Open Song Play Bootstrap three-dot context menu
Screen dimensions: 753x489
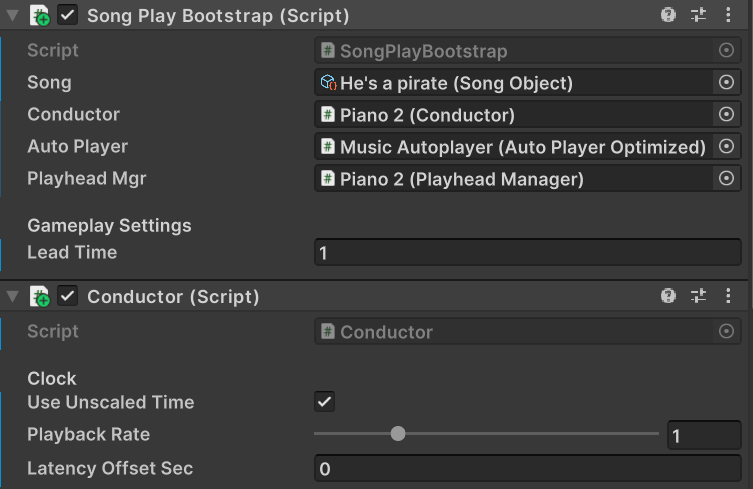point(729,15)
